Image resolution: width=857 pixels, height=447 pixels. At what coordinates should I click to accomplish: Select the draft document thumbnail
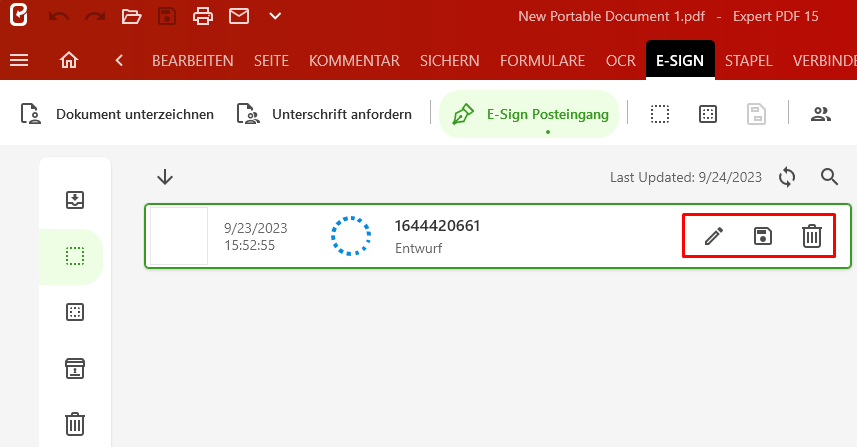click(179, 236)
